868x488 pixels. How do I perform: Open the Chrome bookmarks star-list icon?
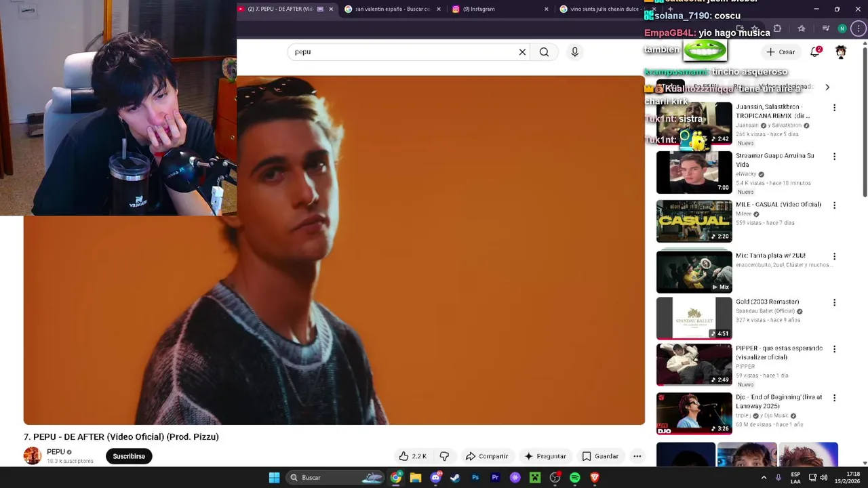pyautogui.click(x=802, y=28)
